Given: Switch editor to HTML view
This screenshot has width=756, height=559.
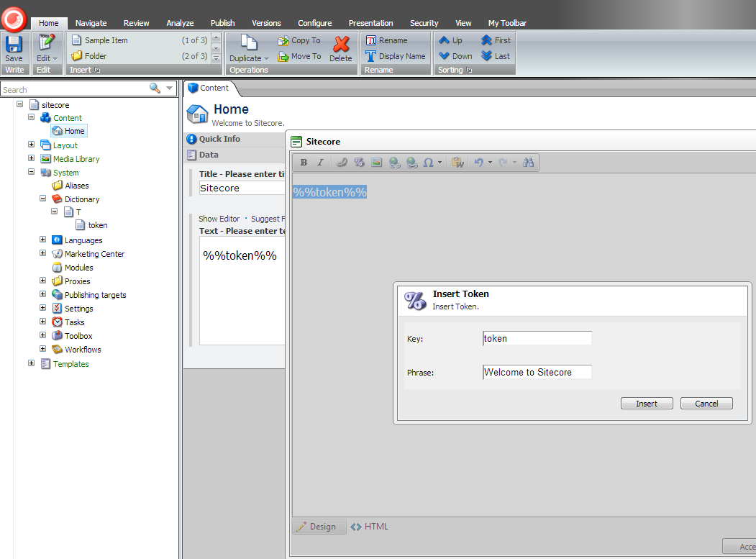Looking at the screenshot, I should [x=370, y=527].
